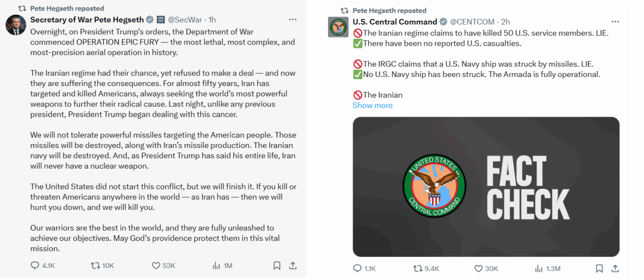Bookmark the U.S. Central Command post
644x280 pixels.
599,268
